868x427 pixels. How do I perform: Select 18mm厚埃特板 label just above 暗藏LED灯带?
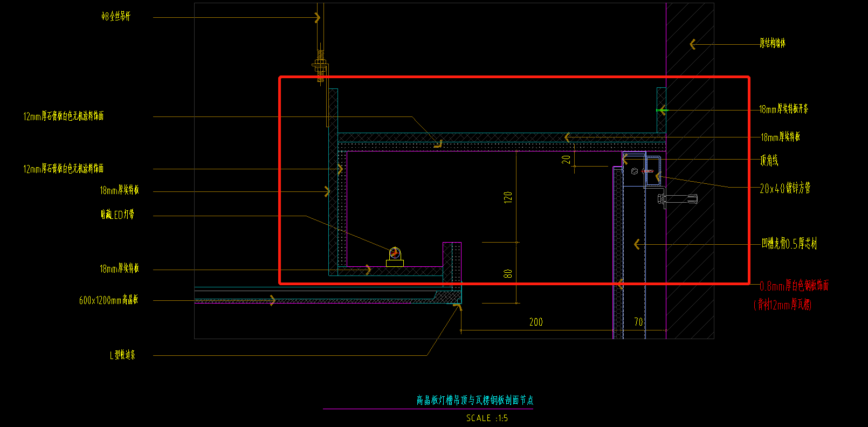coord(119,190)
